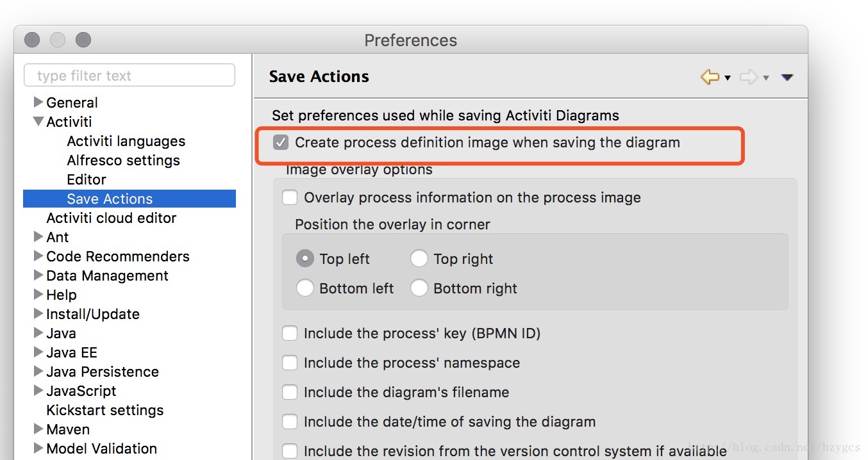
Task: Select the JavaScript label
Action: (81, 391)
